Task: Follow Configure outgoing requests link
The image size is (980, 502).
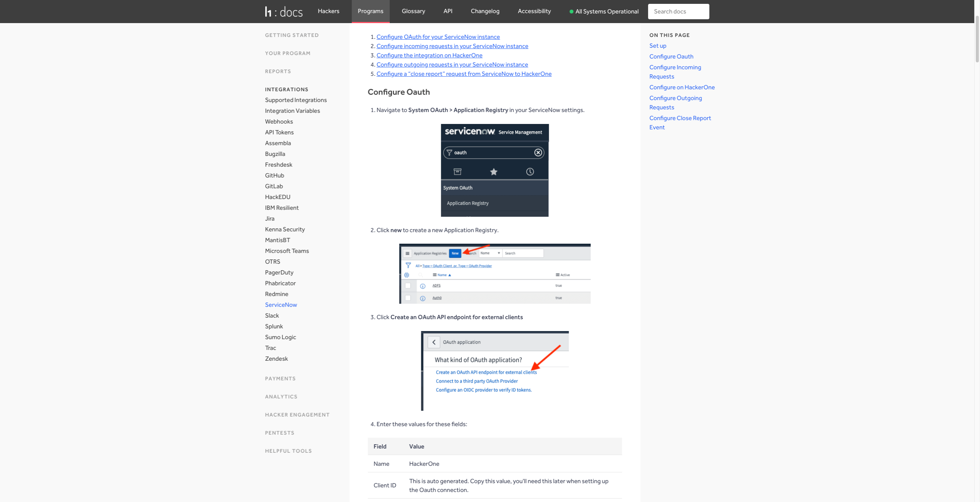Action: tap(452, 65)
